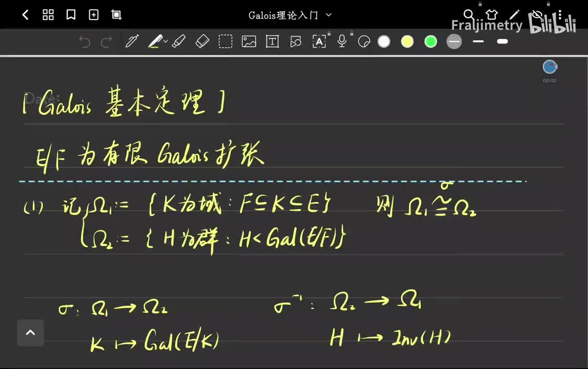Open search with the magnifier icon
Viewport: 588px width, 369px height.
tap(469, 15)
